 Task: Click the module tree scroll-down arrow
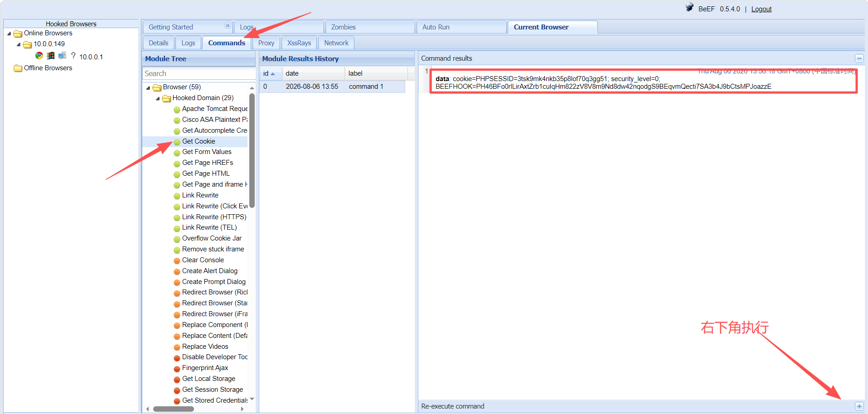coord(252,400)
